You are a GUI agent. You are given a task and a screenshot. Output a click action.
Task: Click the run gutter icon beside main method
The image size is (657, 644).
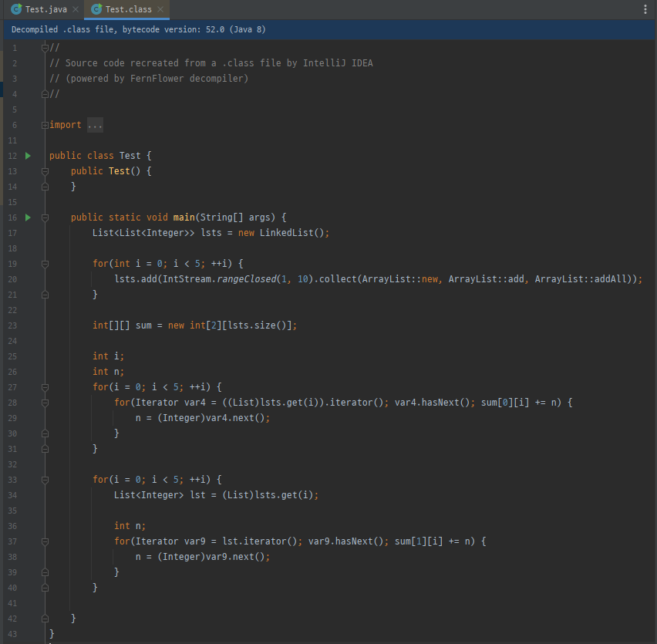pos(28,217)
